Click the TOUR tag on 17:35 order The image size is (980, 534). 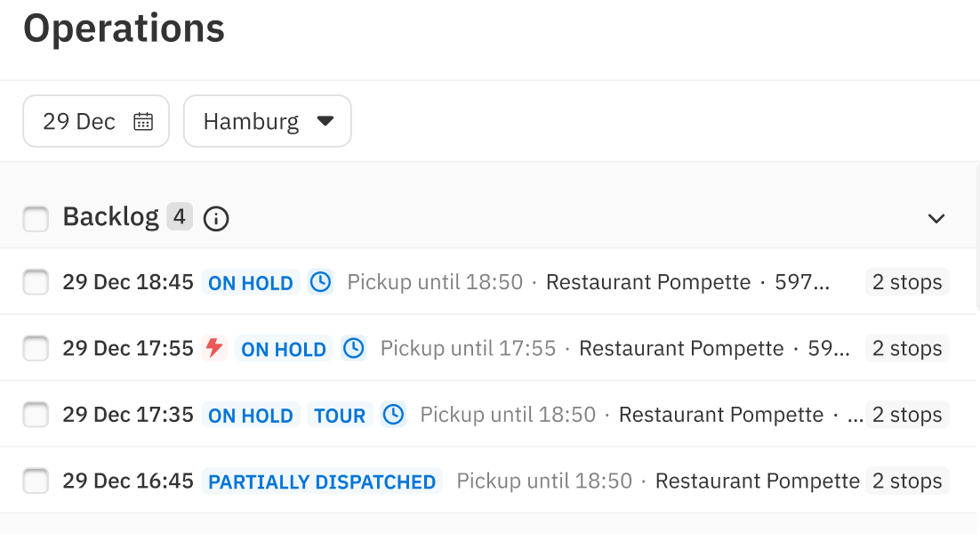click(x=340, y=416)
